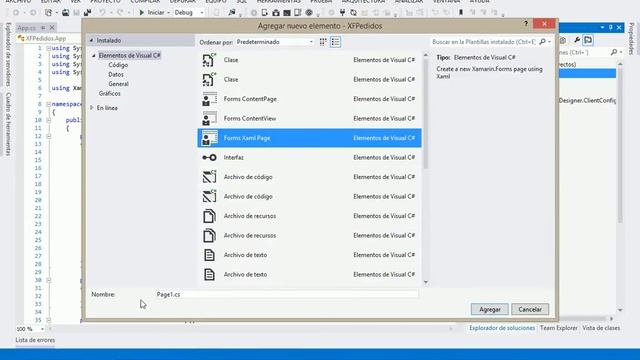Image resolution: width=640 pixels, height=360 pixels.
Task: Open the Debug configuration dropdown
Action: [189, 13]
